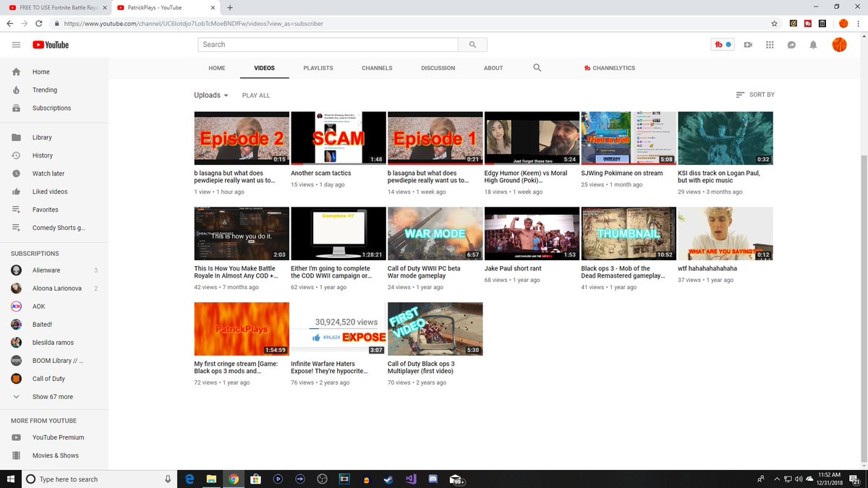Open the Channelytics tab
The height and width of the screenshot is (488, 868).
pyautogui.click(x=609, y=68)
